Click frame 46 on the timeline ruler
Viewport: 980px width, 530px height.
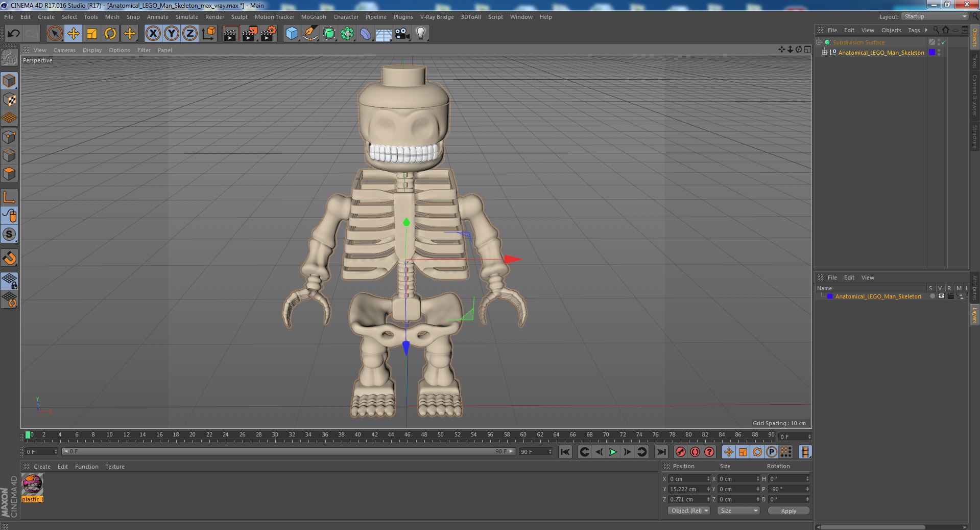coord(407,435)
